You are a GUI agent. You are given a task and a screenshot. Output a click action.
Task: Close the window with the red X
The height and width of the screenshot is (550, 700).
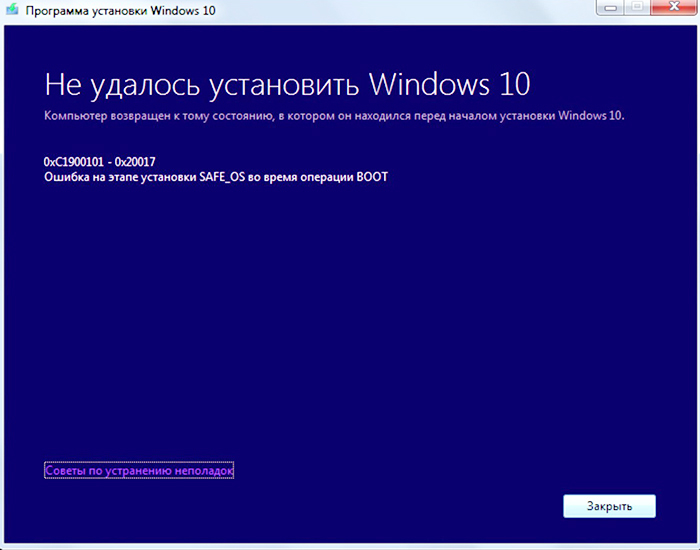tap(675, 7)
